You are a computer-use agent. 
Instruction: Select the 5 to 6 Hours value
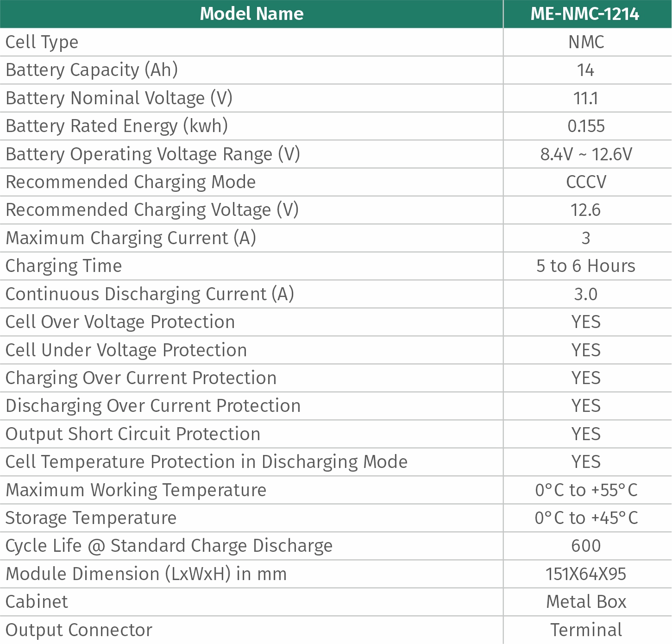tap(586, 266)
